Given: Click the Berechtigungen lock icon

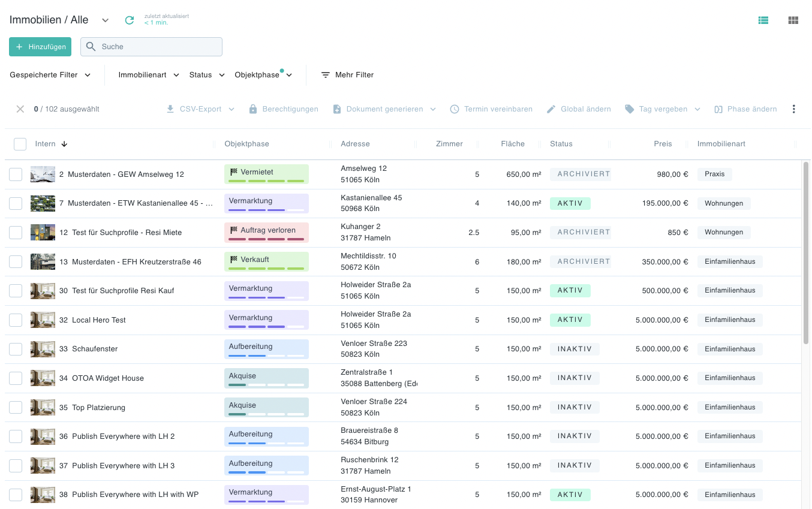Looking at the screenshot, I should [253, 109].
